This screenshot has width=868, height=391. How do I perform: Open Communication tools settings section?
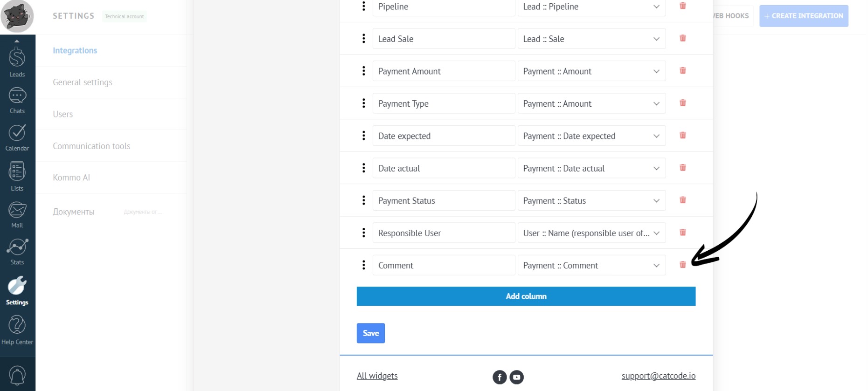(91, 146)
